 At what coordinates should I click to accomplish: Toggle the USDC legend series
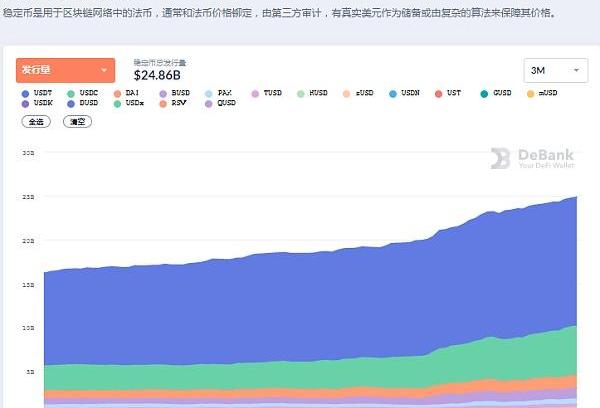click(x=83, y=93)
